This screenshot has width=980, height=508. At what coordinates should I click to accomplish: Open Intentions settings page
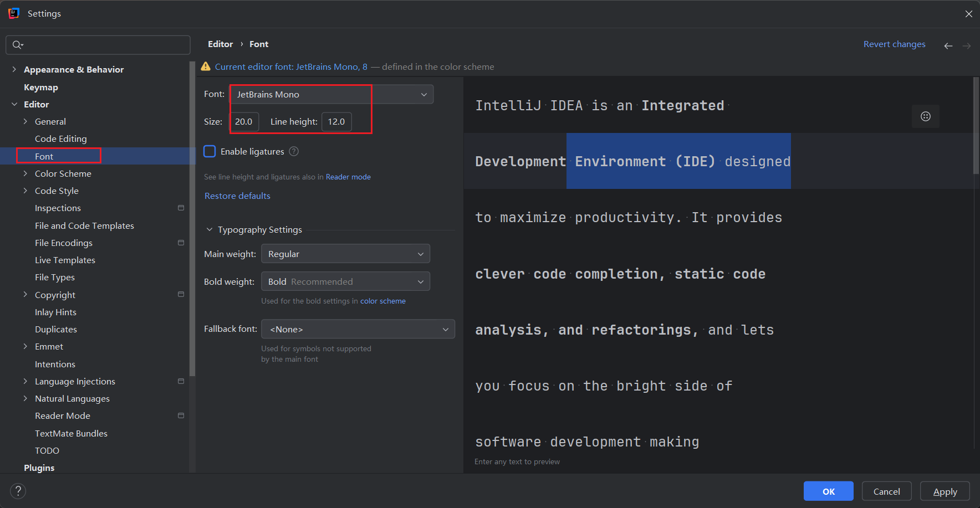55,364
